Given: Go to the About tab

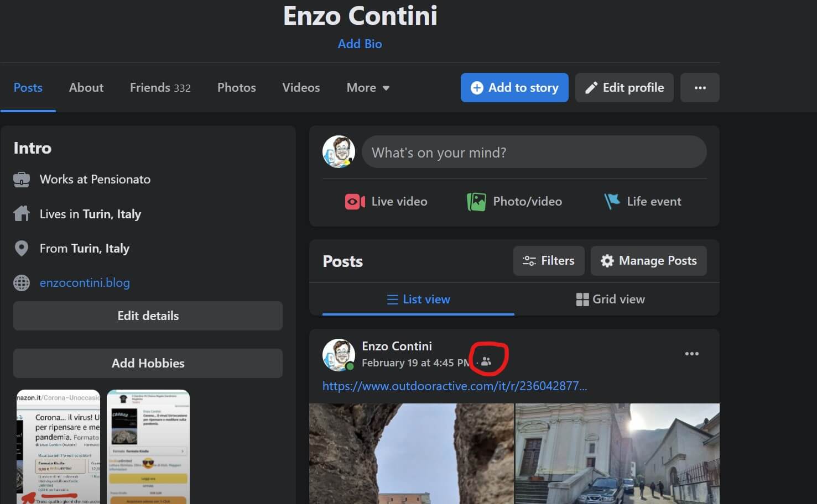Looking at the screenshot, I should (86, 88).
